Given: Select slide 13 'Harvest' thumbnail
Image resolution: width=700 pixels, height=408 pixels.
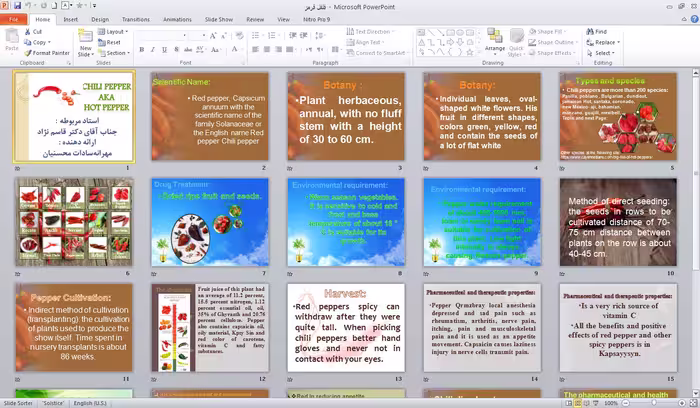Looking at the screenshot, I should (346, 327).
